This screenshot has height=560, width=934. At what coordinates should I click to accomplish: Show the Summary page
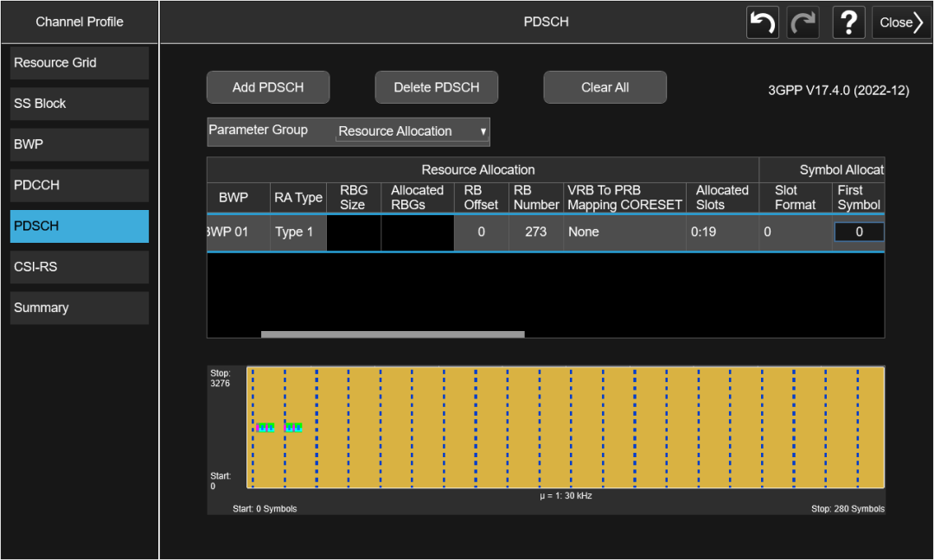(x=80, y=308)
